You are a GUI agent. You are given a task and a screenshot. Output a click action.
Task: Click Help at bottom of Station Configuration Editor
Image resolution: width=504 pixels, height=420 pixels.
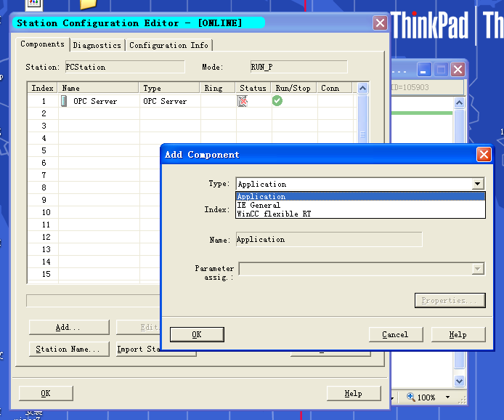[354, 393]
